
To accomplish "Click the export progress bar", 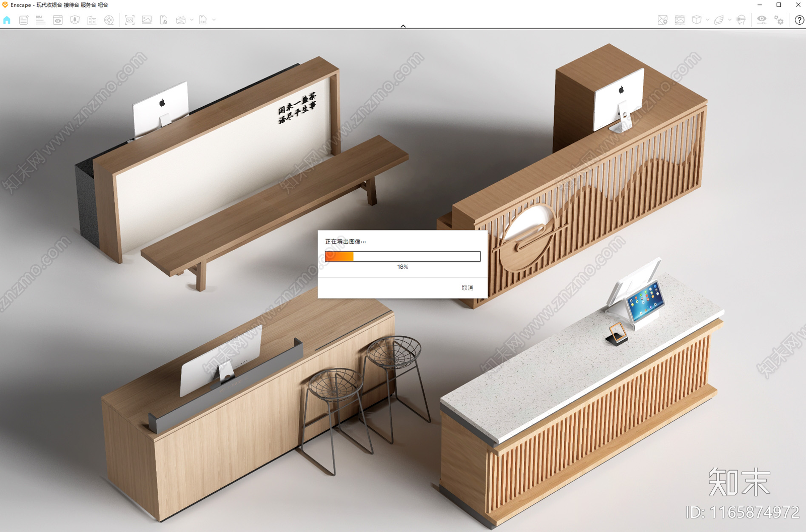I will [x=402, y=257].
